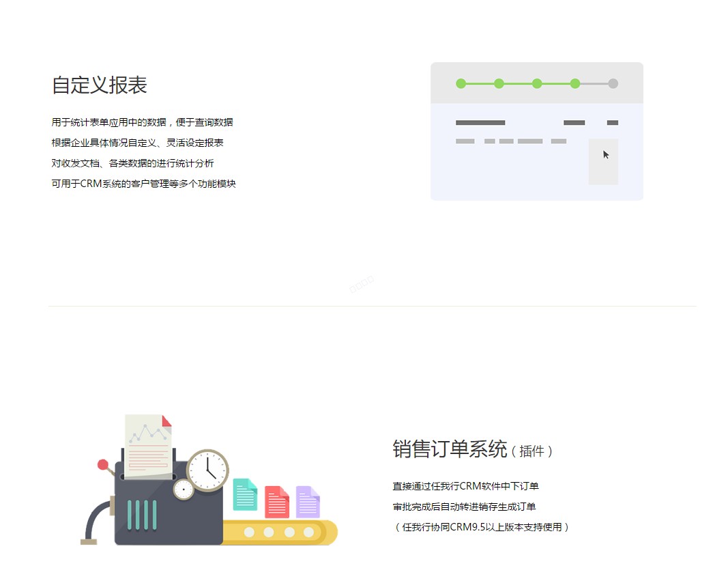The height and width of the screenshot is (566, 728).
Task: Select the 自定义报表 section heading
Action: (x=101, y=85)
